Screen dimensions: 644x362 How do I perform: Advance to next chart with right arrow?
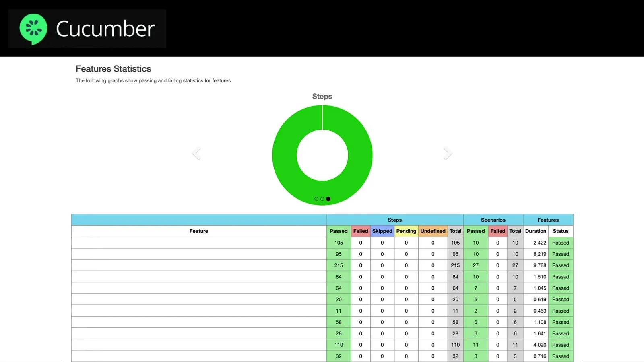point(448,153)
